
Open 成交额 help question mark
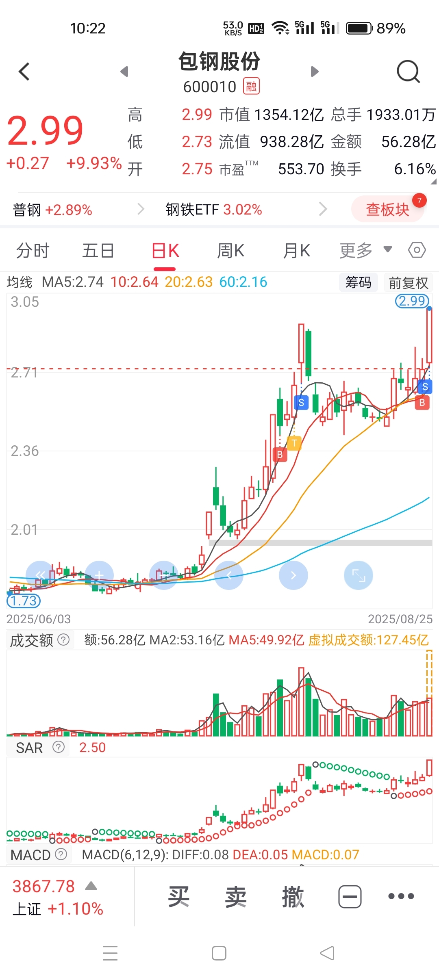pos(63,640)
